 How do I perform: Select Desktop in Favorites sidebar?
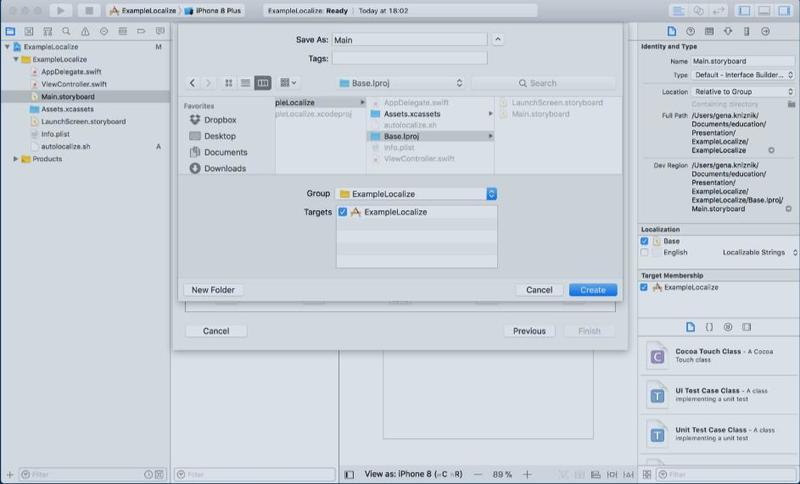click(x=220, y=136)
